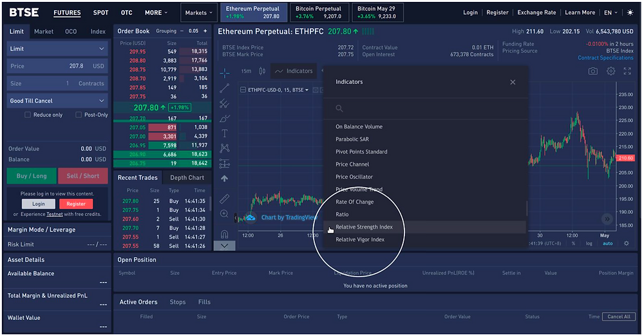Select the crosshair cursor tool

225,74
